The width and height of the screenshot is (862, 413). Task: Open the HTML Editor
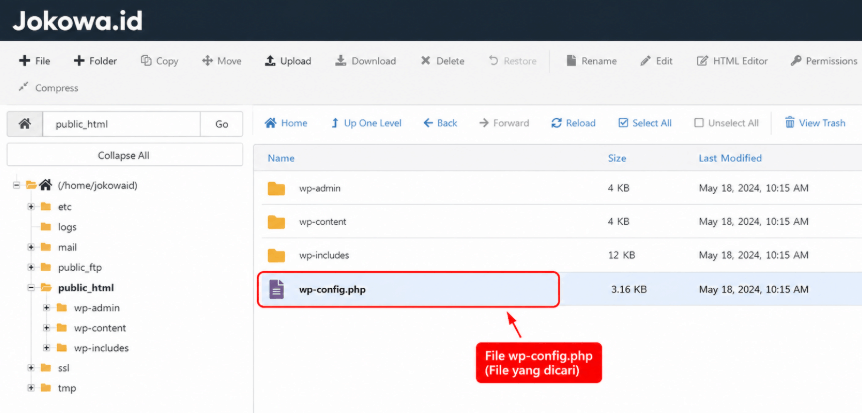[x=732, y=61]
